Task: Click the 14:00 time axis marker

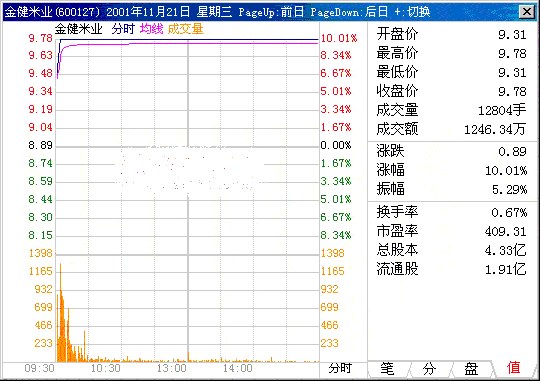Action: click(238, 368)
